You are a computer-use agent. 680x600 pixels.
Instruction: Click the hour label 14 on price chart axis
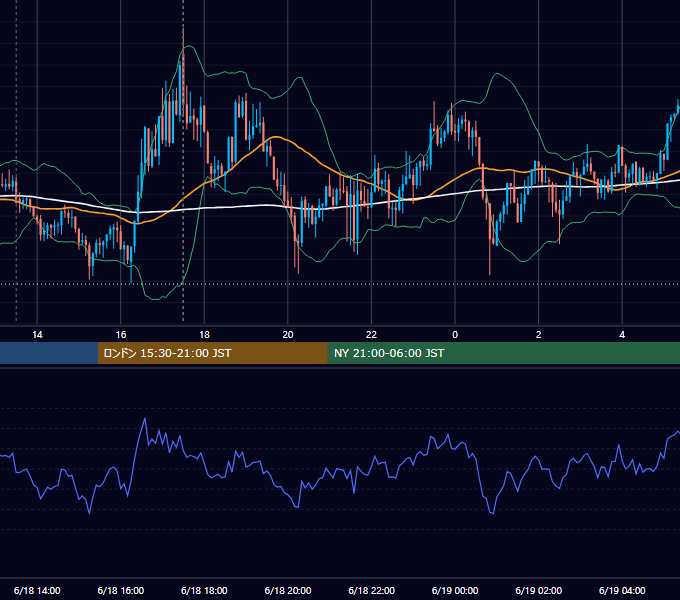pyautogui.click(x=37, y=335)
